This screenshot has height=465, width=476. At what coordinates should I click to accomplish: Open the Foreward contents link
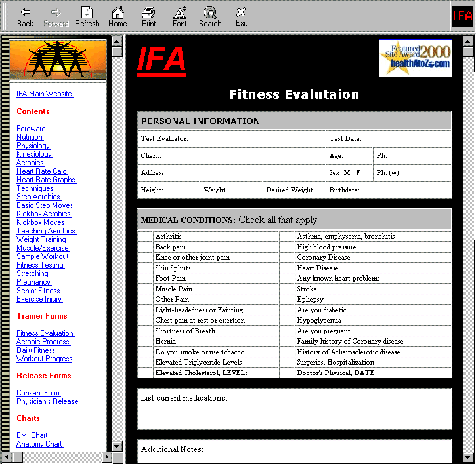click(x=32, y=129)
